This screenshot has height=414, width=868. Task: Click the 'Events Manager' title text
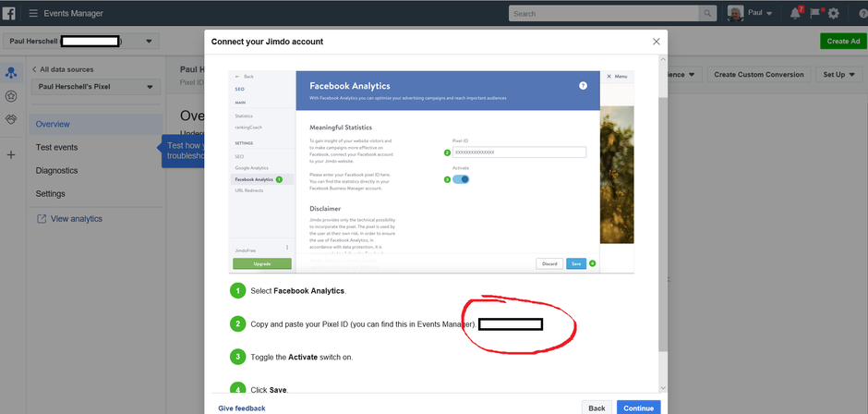point(73,13)
